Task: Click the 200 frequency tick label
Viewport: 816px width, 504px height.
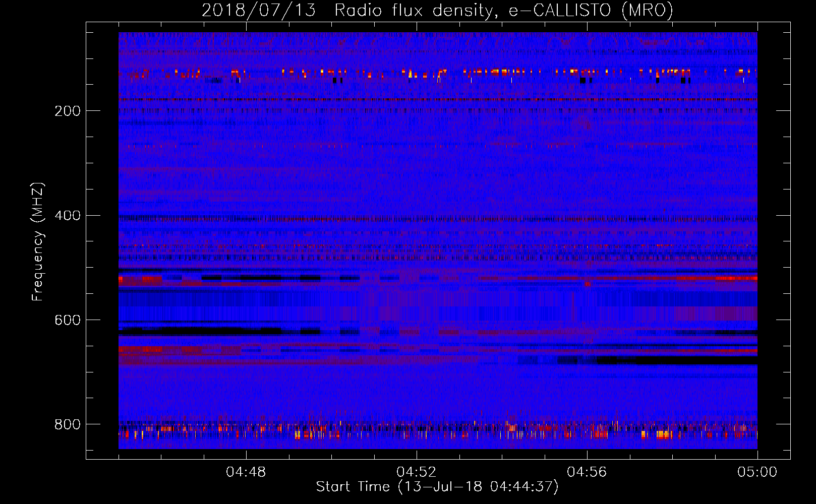Action: (68, 111)
